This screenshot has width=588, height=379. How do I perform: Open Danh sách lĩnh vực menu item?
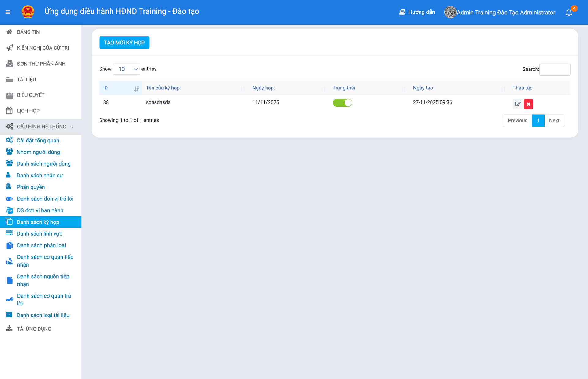point(40,234)
